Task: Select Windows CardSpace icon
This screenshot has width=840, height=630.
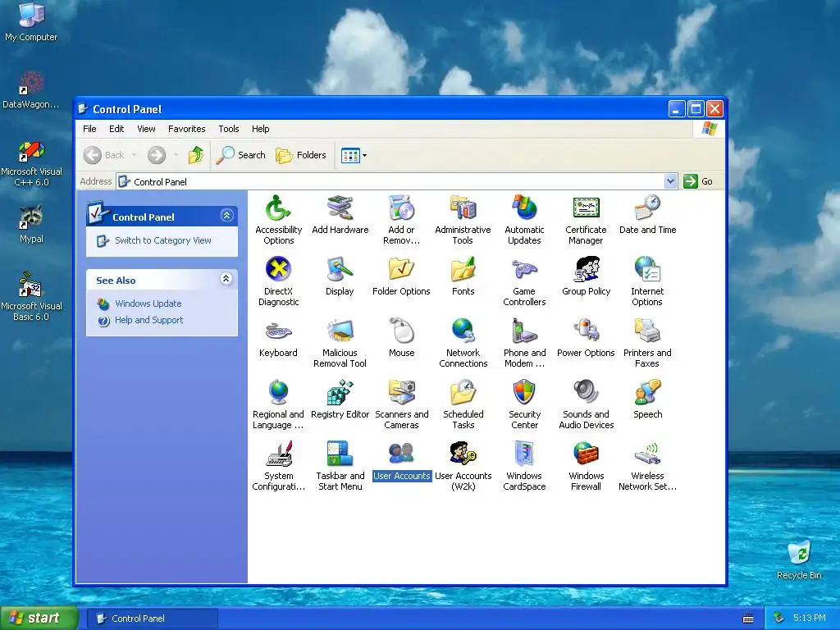Action: 524,454
